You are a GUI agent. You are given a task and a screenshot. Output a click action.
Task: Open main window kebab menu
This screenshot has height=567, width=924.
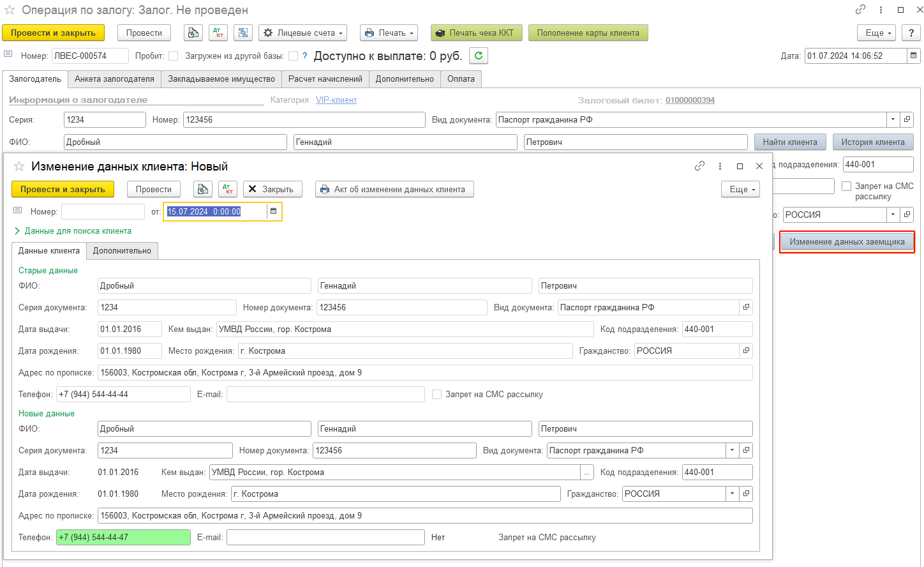coord(881,10)
